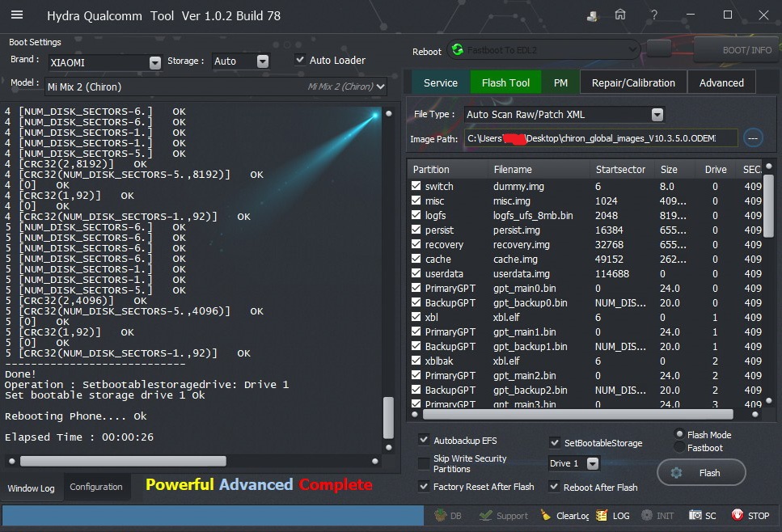
Task: Uncheck the logfs partition checkbox
Action: pos(416,214)
